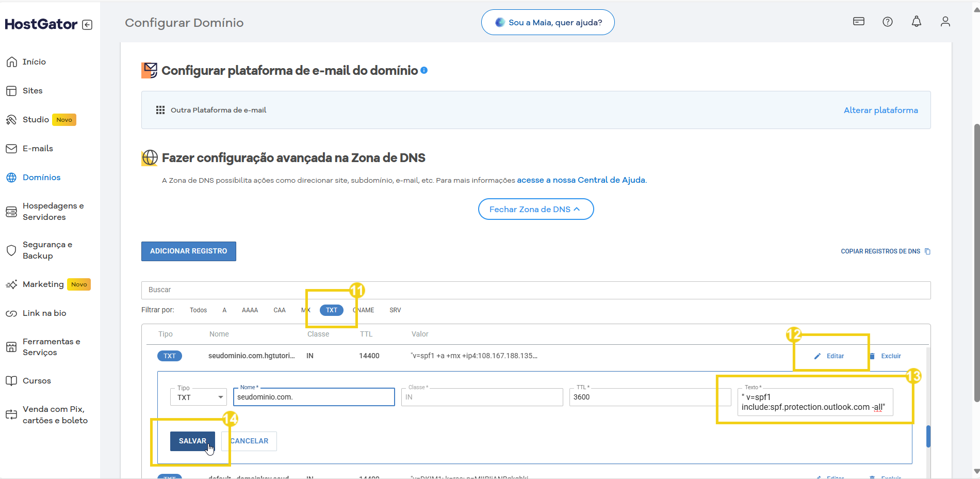Click the Nome column header
The height and width of the screenshot is (479, 980).
pos(219,334)
